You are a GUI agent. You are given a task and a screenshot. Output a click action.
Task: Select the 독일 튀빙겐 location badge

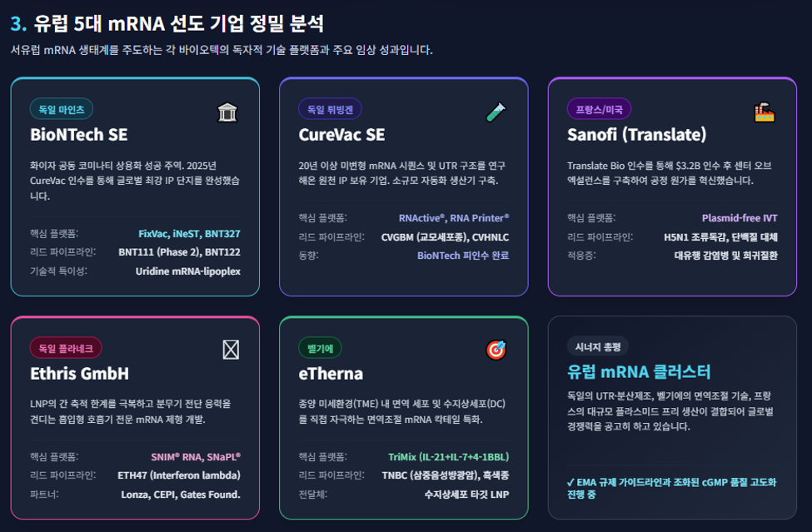pyautogui.click(x=331, y=109)
